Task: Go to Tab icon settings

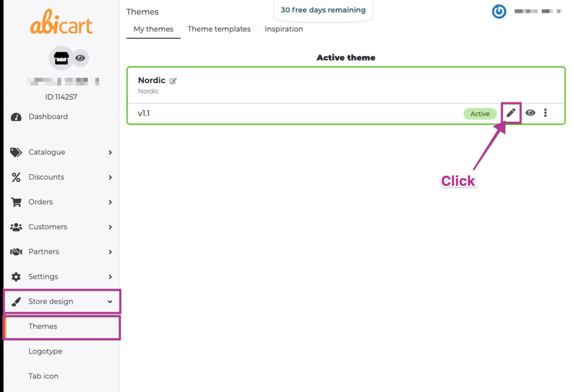Action: click(43, 376)
